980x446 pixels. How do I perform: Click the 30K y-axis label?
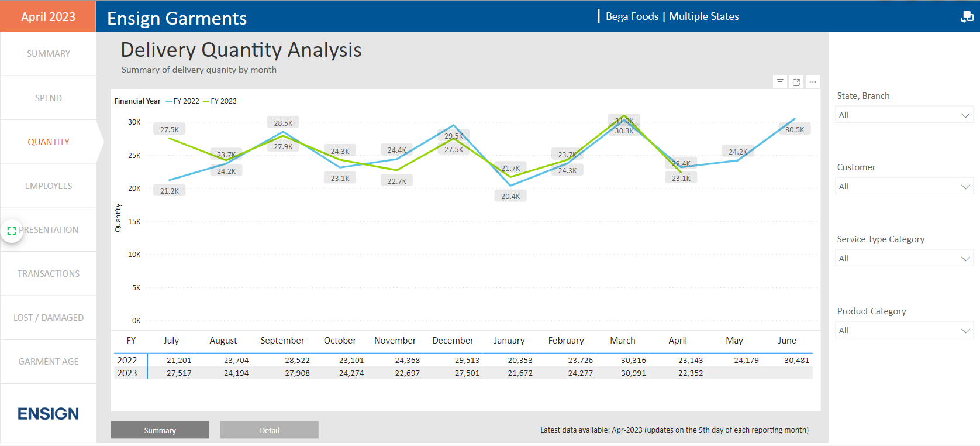pyautogui.click(x=134, y=122)
